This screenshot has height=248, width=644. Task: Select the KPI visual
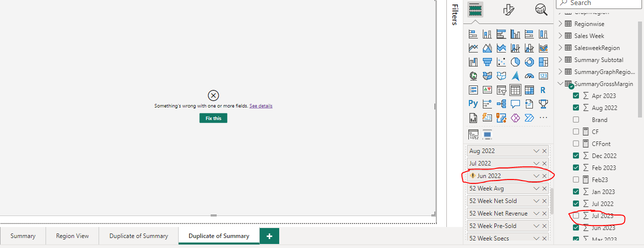487,90
